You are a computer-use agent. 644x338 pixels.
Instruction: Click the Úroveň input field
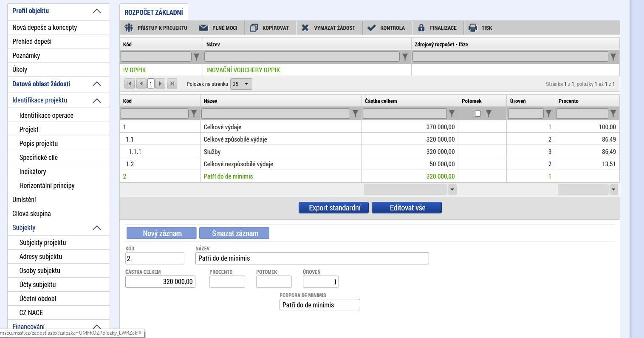tap(321, 281)
